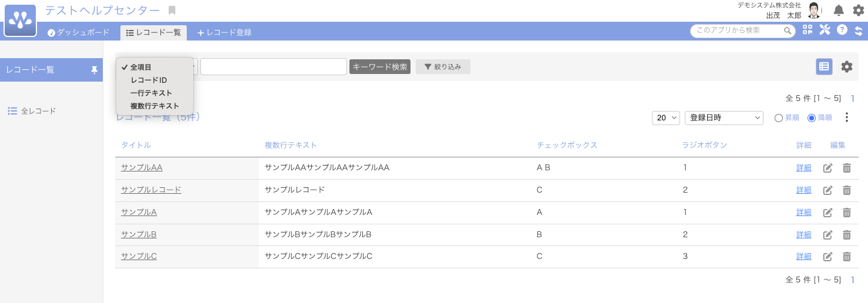
Task: Delete the サンプルC record
Action: click(847, 257)
